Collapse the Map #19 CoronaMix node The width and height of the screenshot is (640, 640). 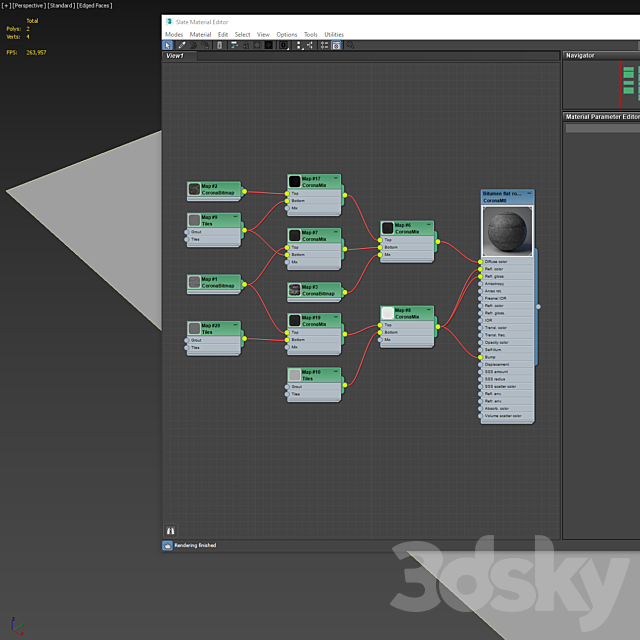pyautogui.click(x=336, y=317)
